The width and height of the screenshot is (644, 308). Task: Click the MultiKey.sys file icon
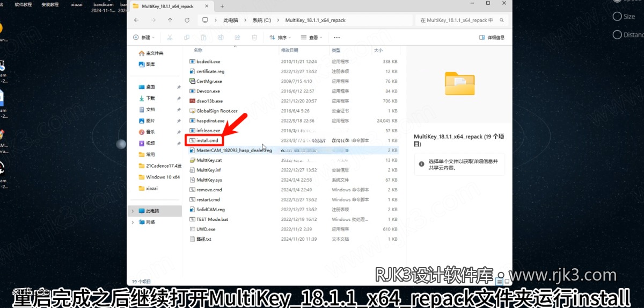[193, 180]
